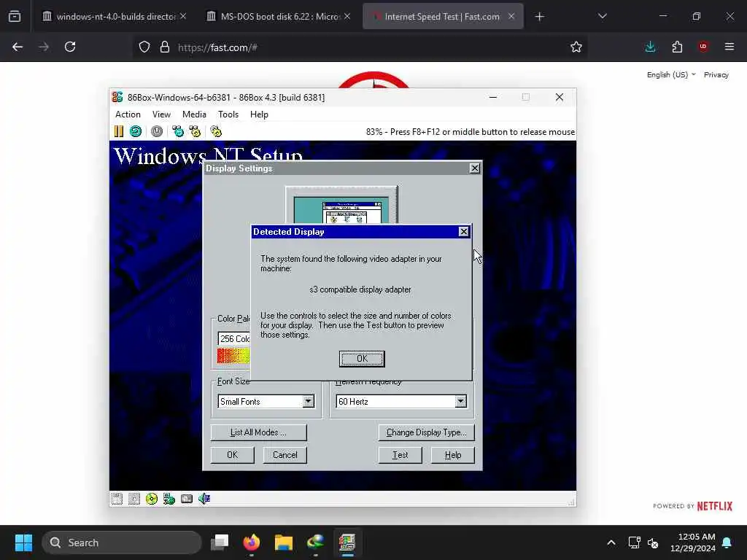Click first floppy drive status icon
Screen dimensions: 747x560
pos(117,499)
